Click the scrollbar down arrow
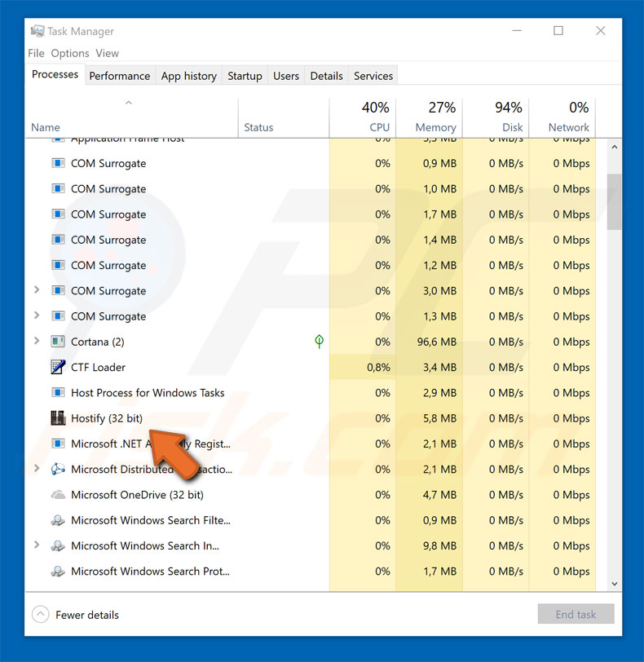The width and height of the screenshot is (644, 662). 615,584
